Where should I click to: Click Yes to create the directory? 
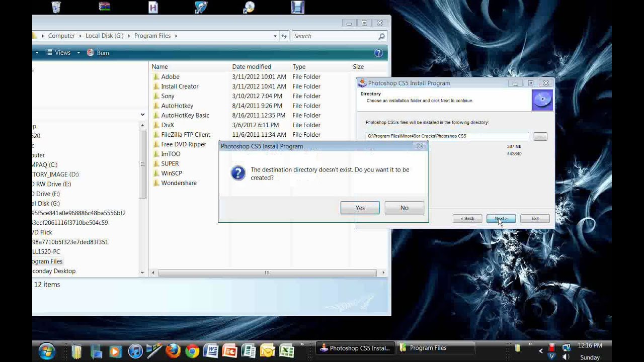coord(360,208)
